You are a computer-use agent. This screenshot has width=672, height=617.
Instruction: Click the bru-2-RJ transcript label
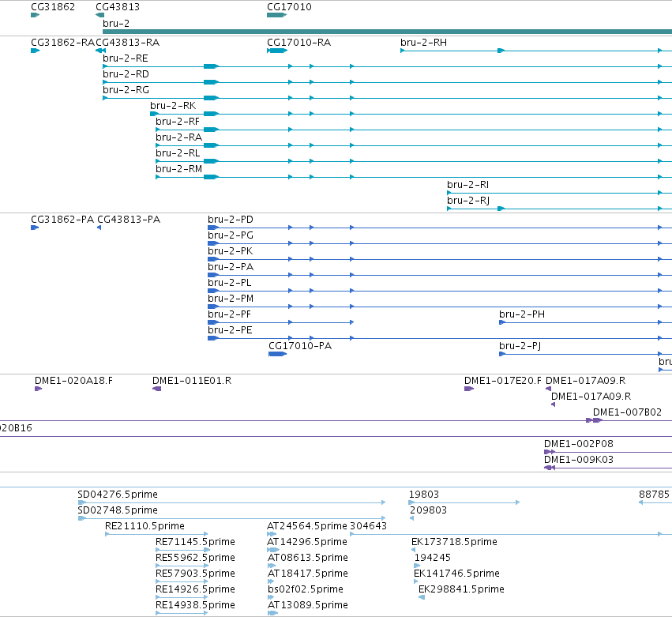(x=468, y=201)
